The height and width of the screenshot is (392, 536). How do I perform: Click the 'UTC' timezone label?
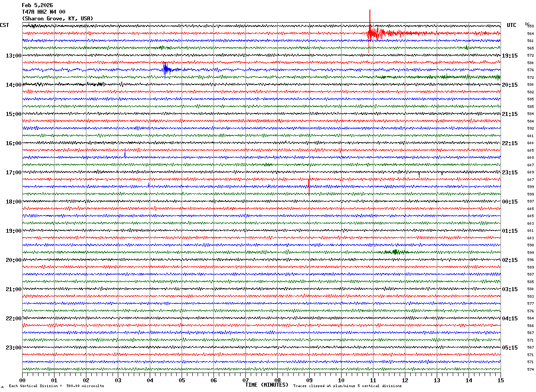tap(512, 25)
